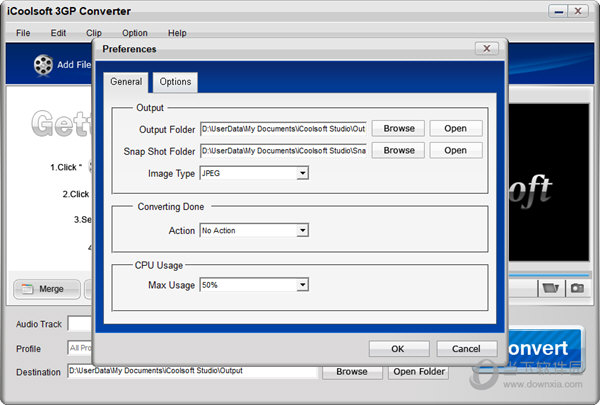The height and width of the screenshot is (405, 600).
Task: Minimize the iCoolsoft 3GP Converter window
Action: [x=559, y=11]
